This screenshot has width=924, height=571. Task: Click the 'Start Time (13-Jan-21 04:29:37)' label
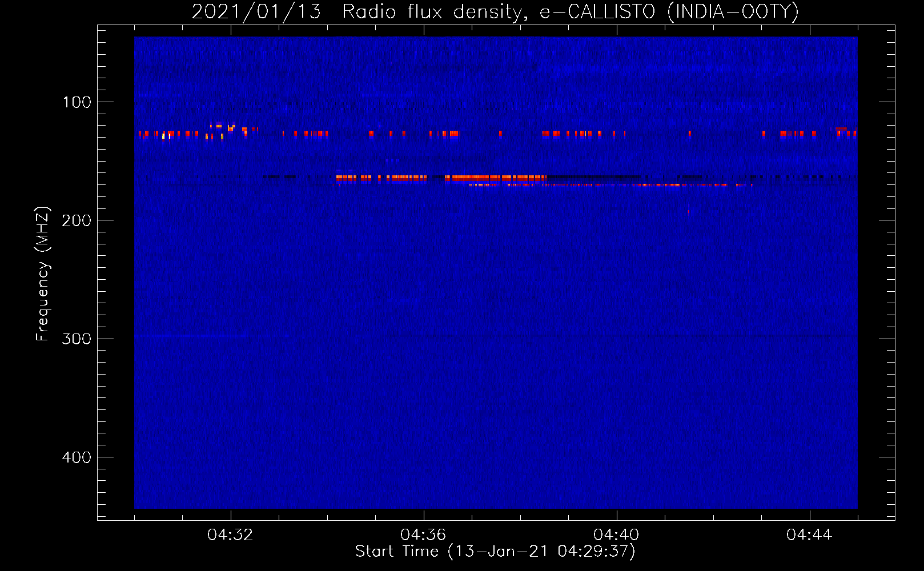[x=495, y=552]
